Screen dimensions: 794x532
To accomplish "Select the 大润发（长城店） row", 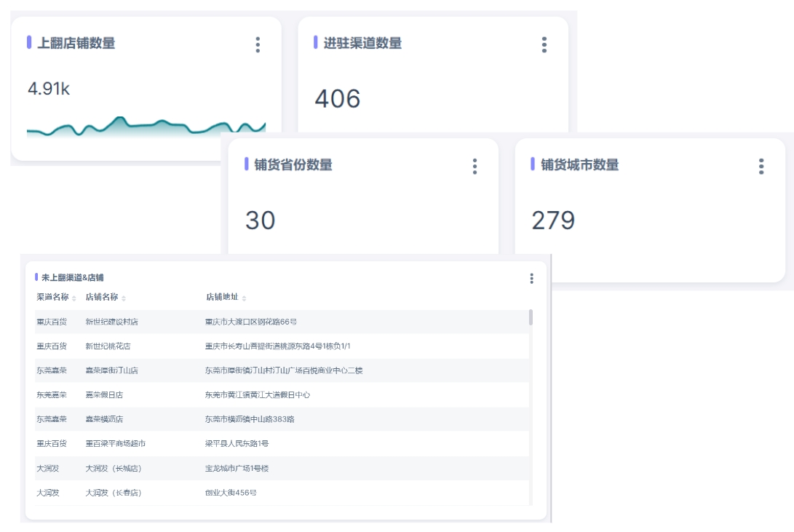I will (113, 468).
